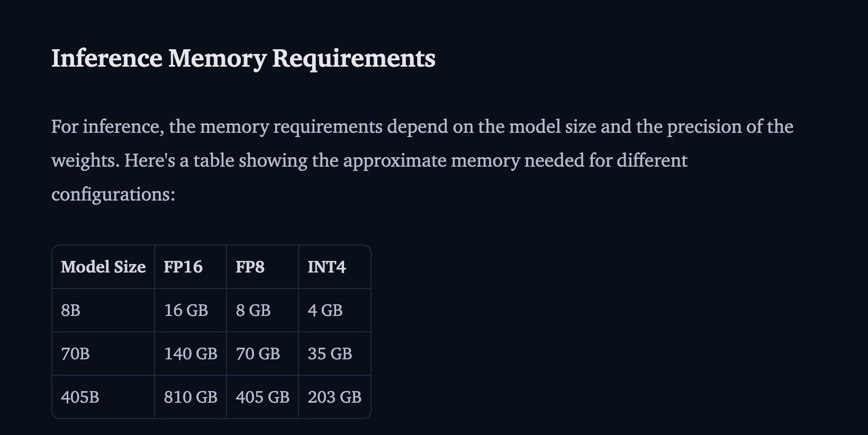Image resolution: width=868 pixels, height=435 pixels.
Task: Click the FP8 column header
Action: 263,267
